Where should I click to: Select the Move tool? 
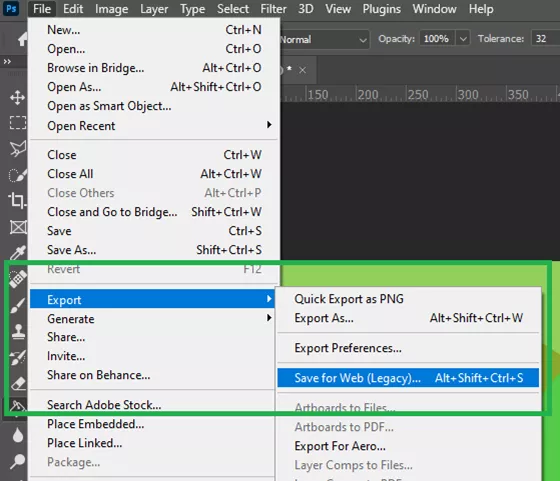(17, 97)
